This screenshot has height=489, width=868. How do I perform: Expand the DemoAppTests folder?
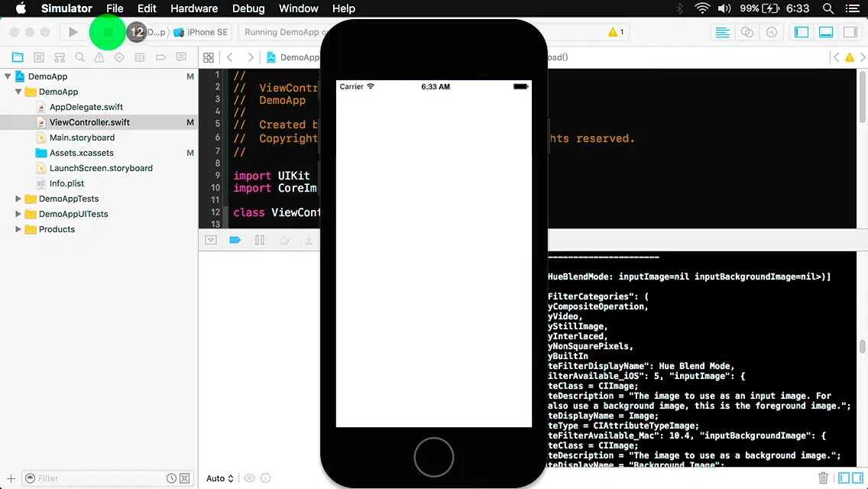pos(18,199)
